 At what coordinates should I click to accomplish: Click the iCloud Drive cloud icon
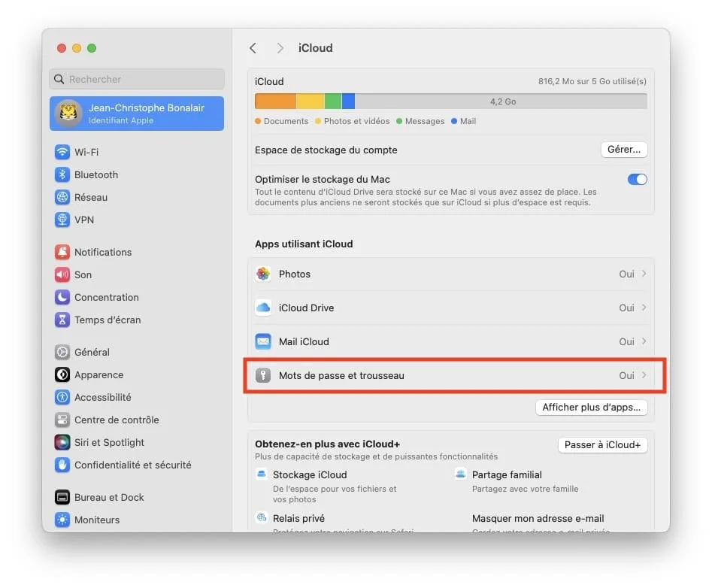tap(263, 308)
